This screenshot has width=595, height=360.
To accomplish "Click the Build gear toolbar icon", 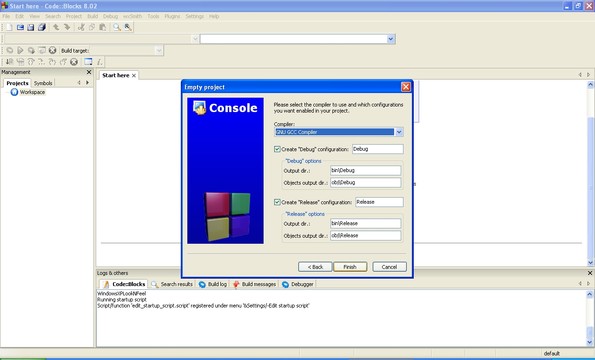I will (9, 50).
